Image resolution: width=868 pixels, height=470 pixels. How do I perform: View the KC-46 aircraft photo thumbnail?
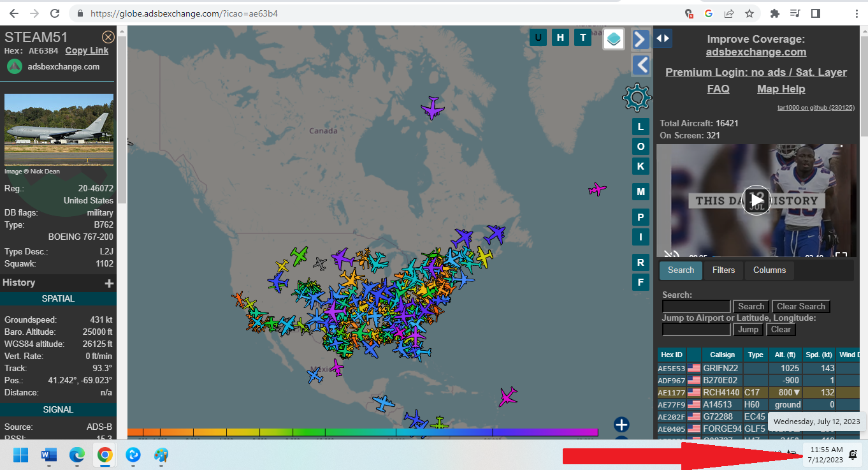(59, 129)
